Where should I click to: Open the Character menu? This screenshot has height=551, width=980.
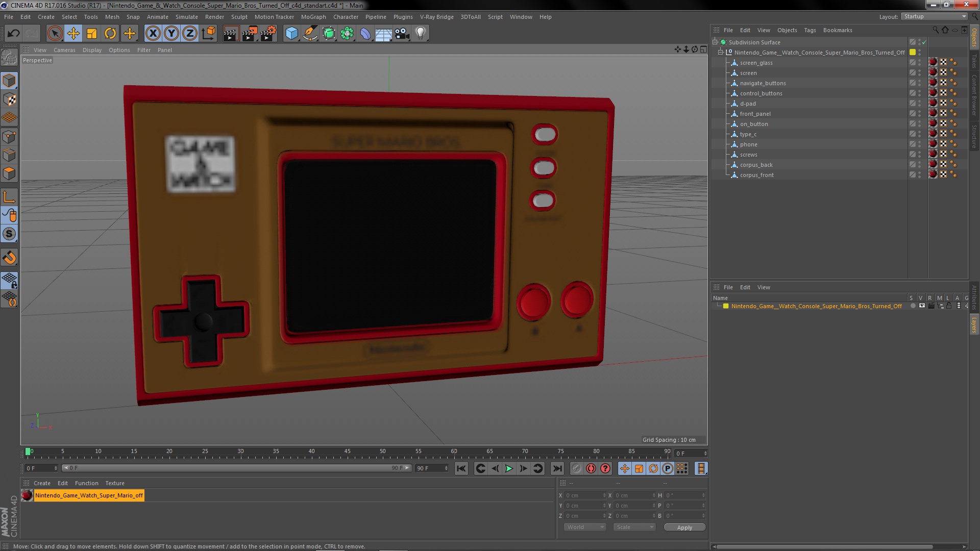(x=346, y=17)
